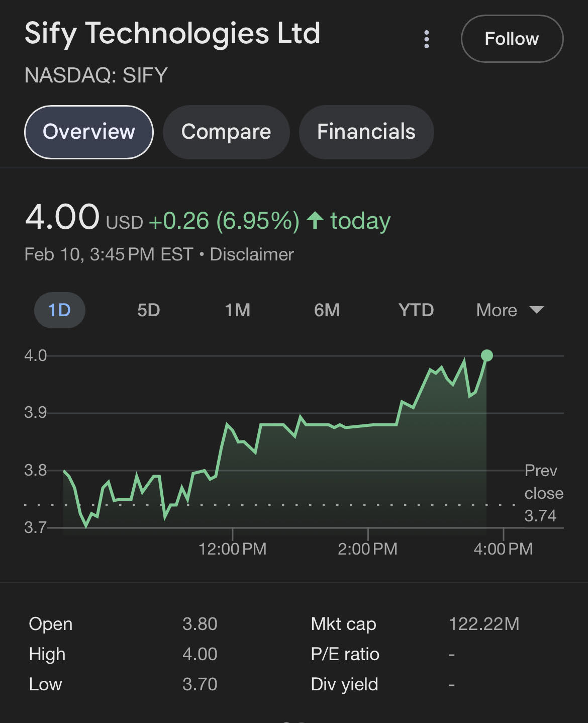Open the Compare tab
The width and height of the screenshot is (588, 723).
pyautogui.click(x=226, y=132)
